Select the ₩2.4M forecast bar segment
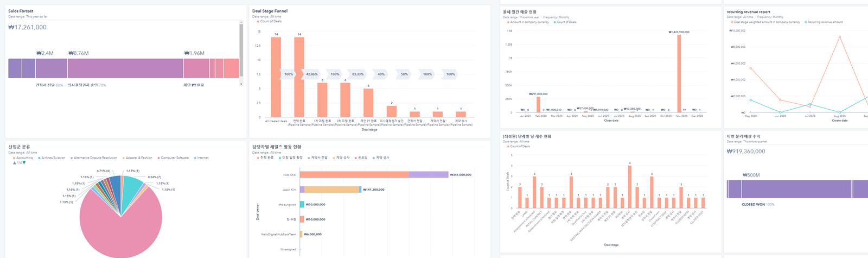The height and width of the screenshot is (258, 868). (51, 68)
